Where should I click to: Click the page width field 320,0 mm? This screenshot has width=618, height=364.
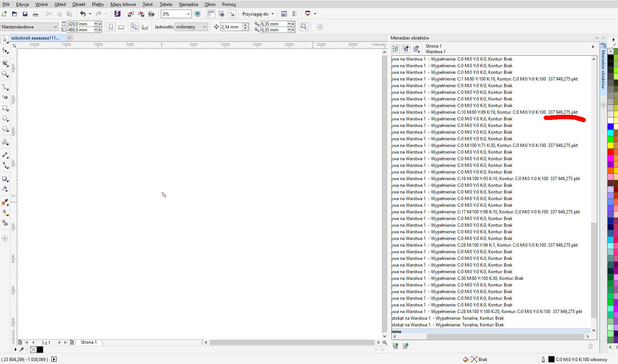pos(80,24)
